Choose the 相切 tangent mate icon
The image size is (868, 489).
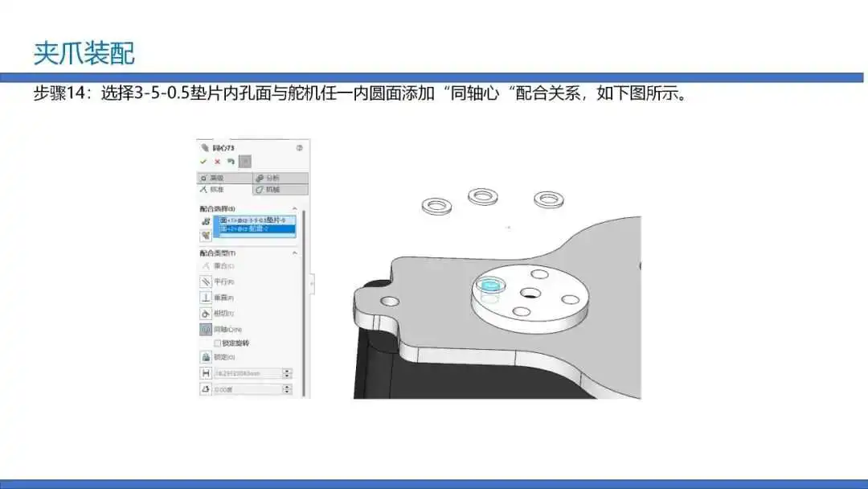(x=206, y=314)
